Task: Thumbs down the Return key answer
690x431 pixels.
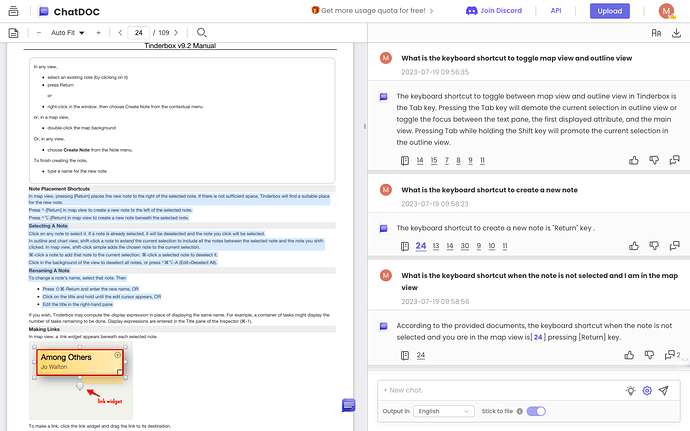Action: pos(654,246)
